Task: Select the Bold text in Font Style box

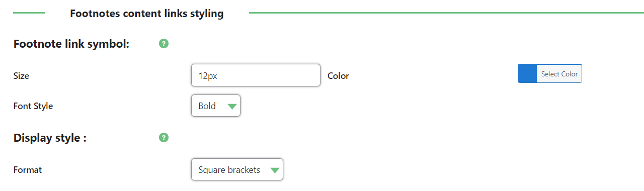Action: click(x=207, y=106)
